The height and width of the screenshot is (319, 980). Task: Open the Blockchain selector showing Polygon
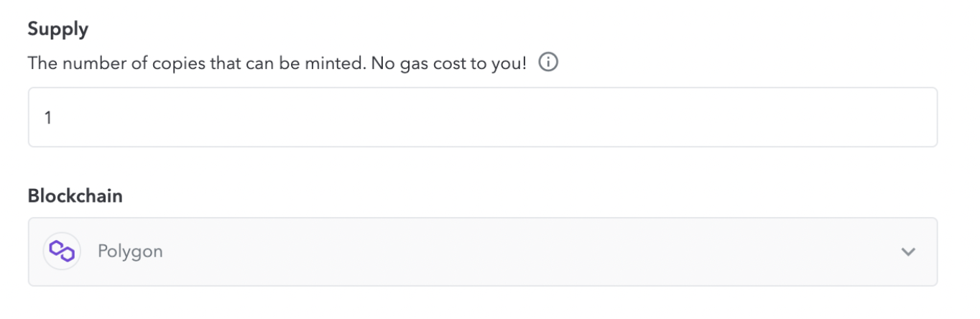[x=483, y=251]
